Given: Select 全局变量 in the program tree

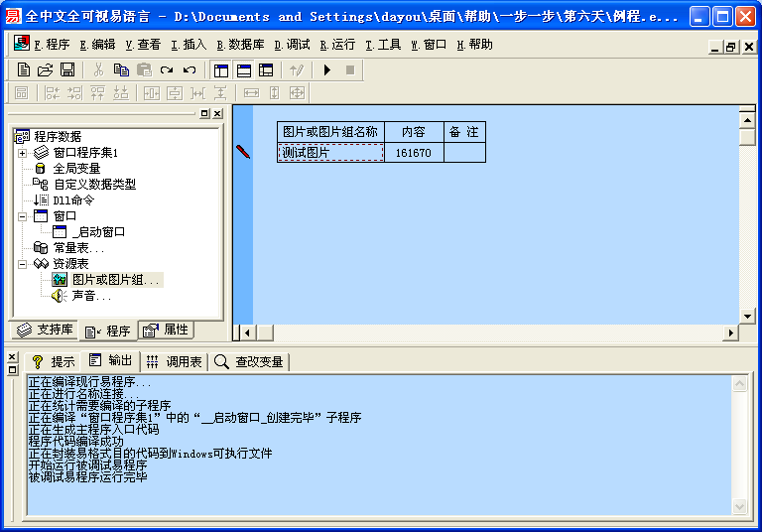Looking at the screenshot, I should [76, 169].
